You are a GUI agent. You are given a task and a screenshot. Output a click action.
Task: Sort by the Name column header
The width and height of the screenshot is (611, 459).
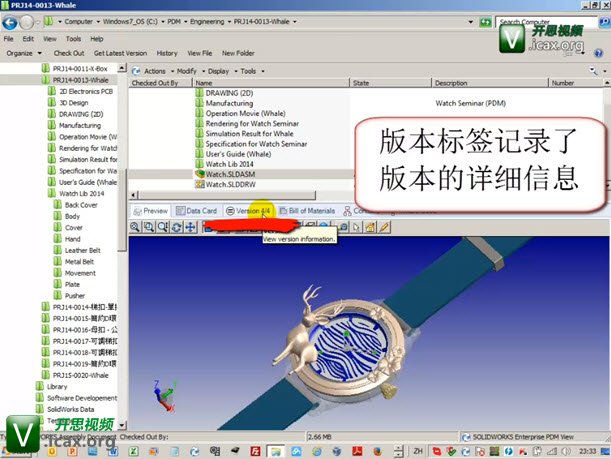pyautogui.click(x=271, y=83)
